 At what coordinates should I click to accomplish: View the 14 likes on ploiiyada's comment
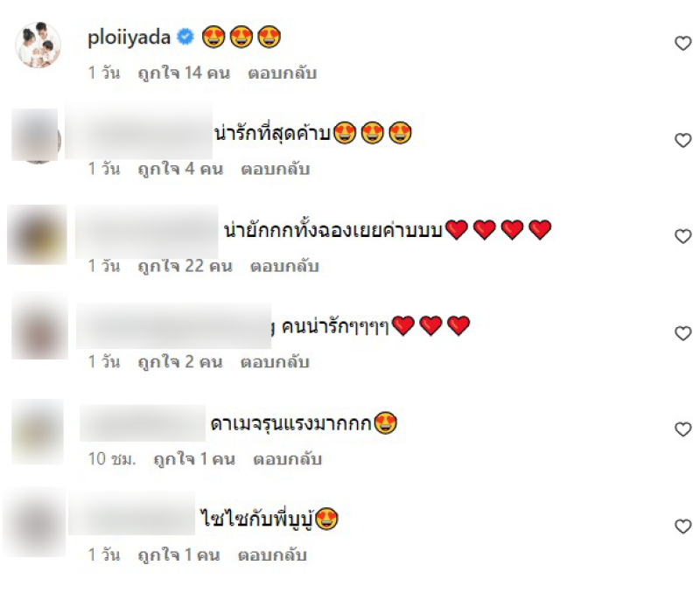coord(184,73)
